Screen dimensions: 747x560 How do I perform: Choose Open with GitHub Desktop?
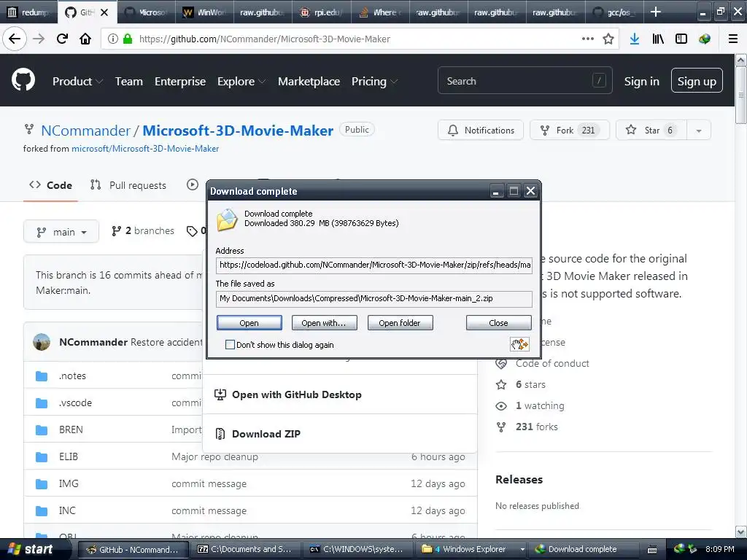(x=287, y=394)
